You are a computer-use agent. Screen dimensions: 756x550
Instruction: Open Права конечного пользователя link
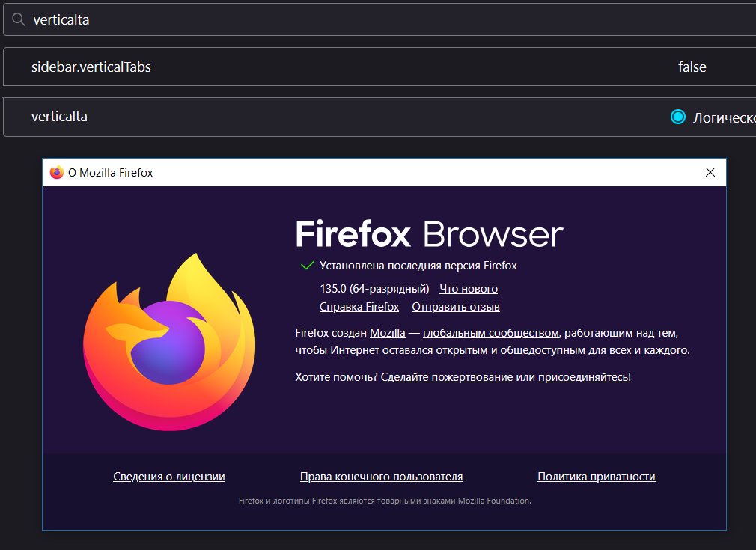(381, 476)
